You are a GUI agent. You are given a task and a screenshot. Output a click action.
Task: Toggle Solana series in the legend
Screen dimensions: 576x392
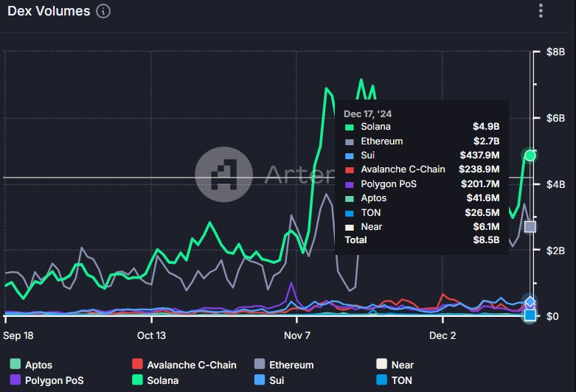(156, 380)
